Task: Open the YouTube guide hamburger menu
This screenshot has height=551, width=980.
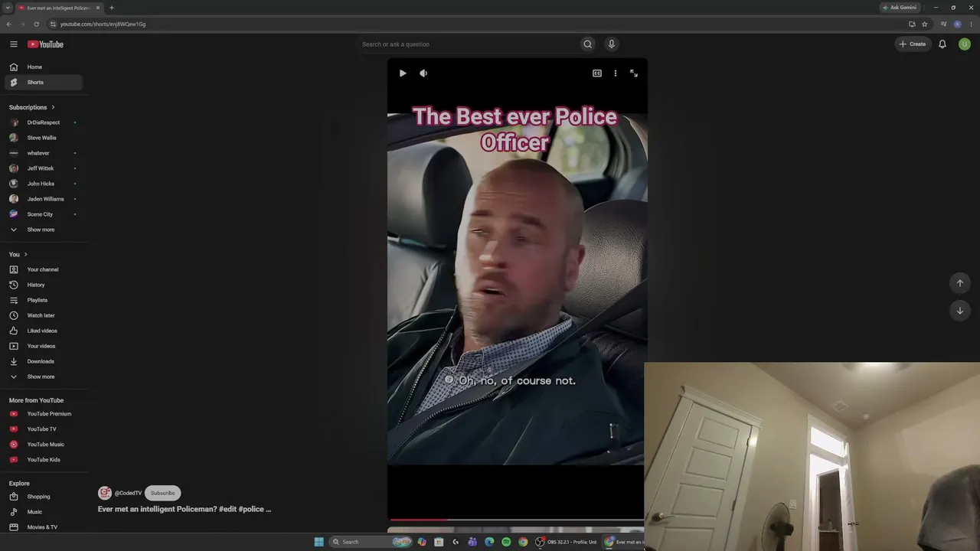Action: click(x=14, y=44)
